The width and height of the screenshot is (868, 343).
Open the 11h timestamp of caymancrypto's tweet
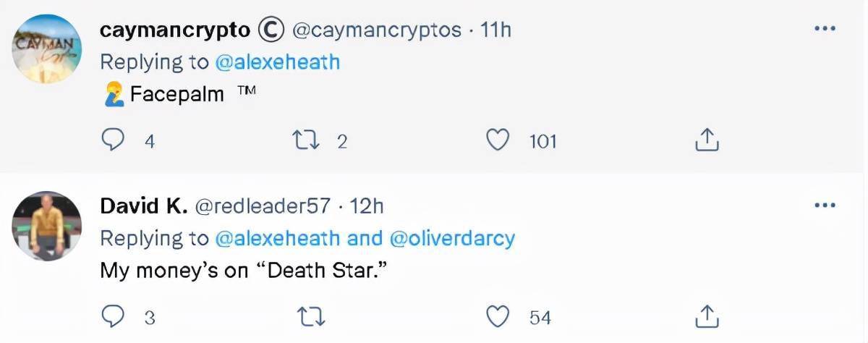(x=496, y=30)
